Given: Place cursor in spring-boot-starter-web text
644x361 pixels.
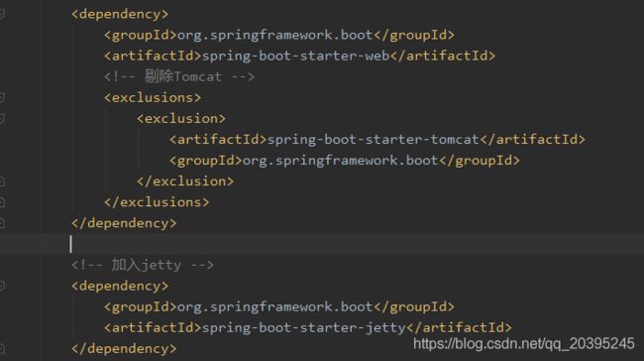Looking at the screenshot, I should (x=295, y=56).
